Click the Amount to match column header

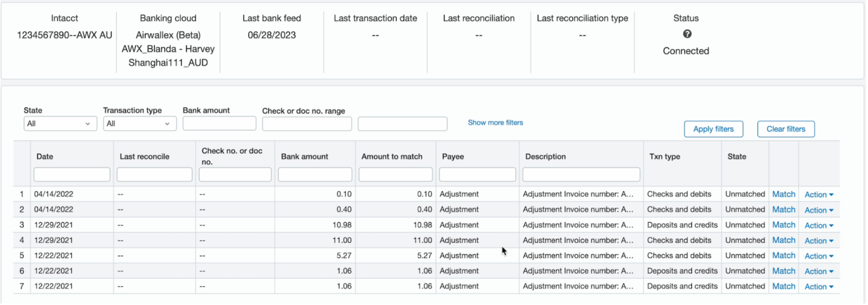392,156
